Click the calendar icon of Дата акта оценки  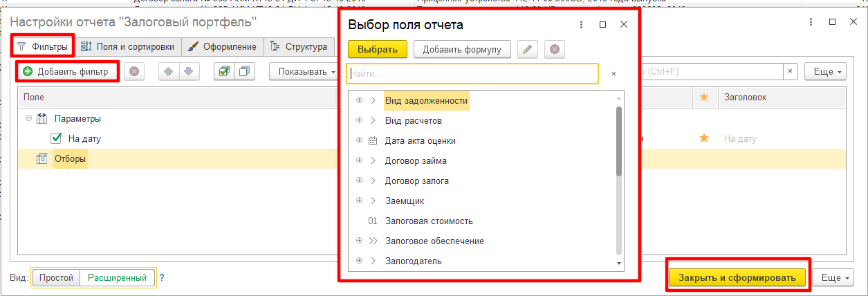click(373, 140)
